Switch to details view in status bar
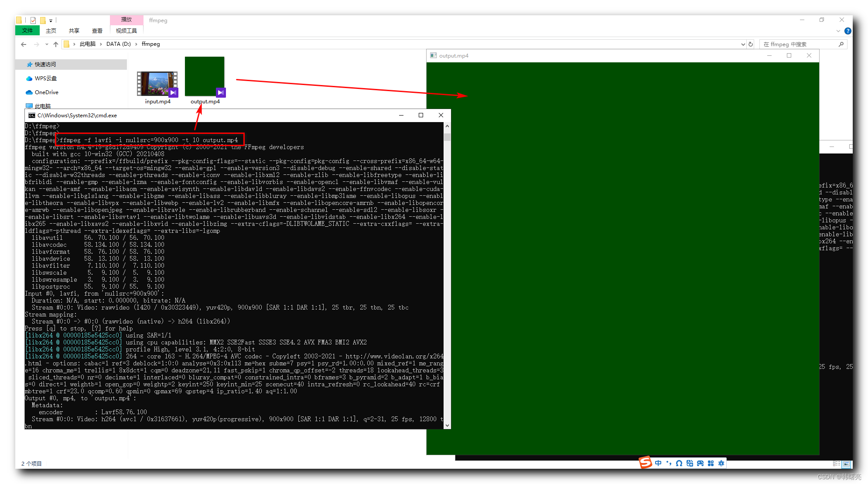This screenshot has height=484, width=868. coord(836,464)
